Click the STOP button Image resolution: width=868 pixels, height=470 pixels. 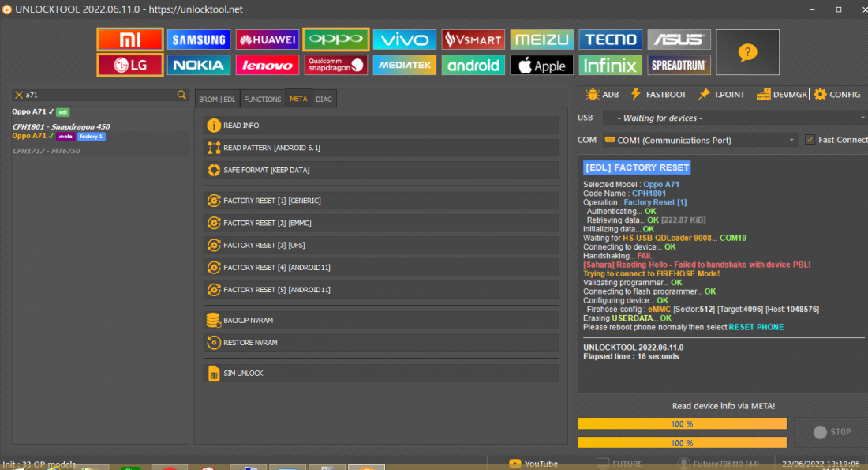click(x=832, y=432)
